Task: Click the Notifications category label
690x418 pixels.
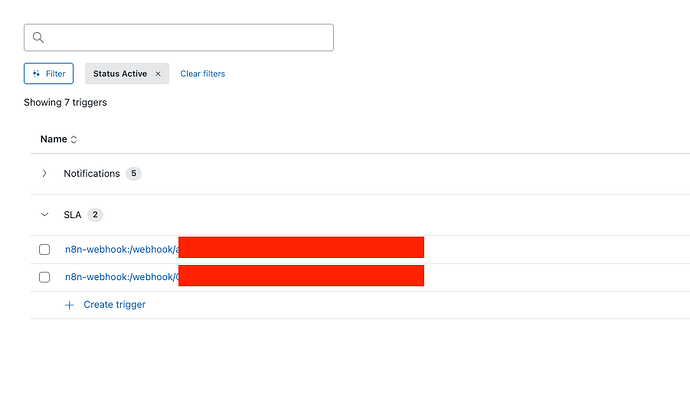Action: click(92, 173)
